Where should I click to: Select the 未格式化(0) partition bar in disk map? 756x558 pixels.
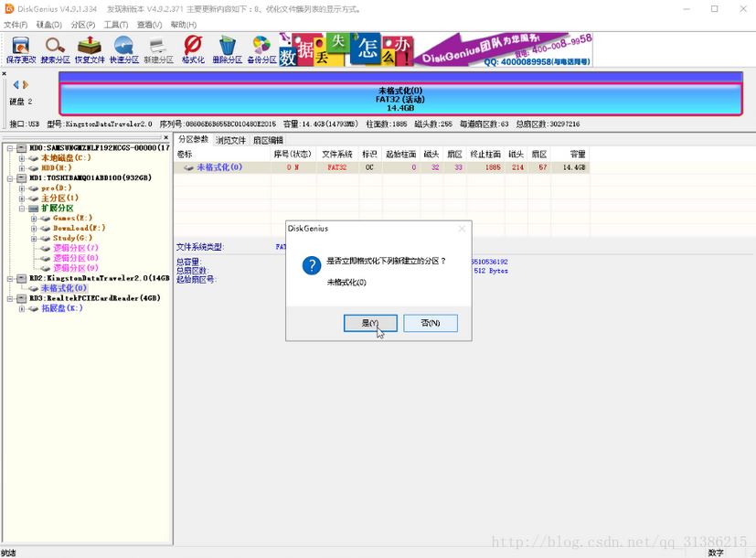point(400,100)
